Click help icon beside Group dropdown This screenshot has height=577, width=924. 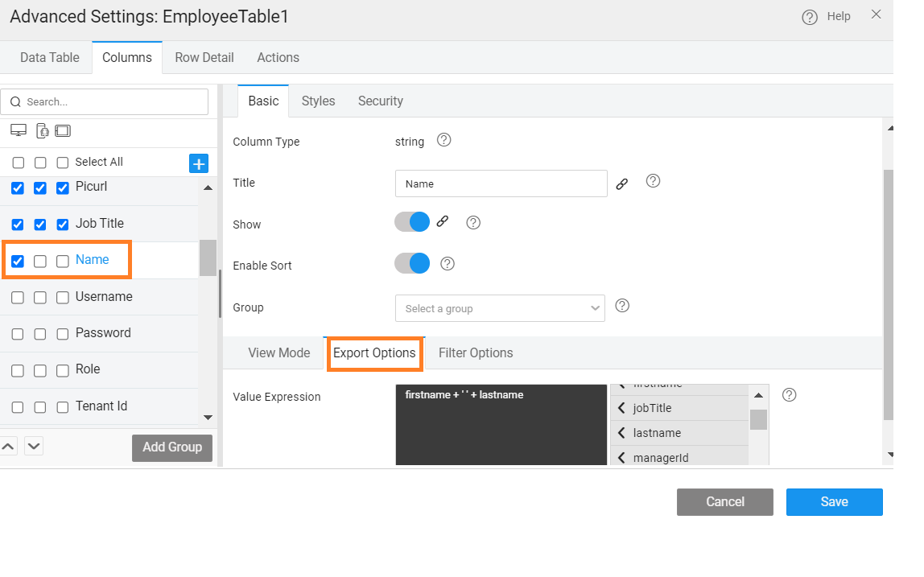click(621, 306)
